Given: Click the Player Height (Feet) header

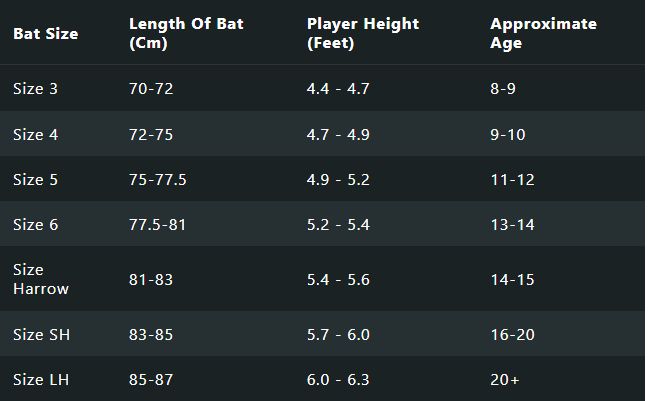Looking at the screenshot, I should tap(362, 33).
